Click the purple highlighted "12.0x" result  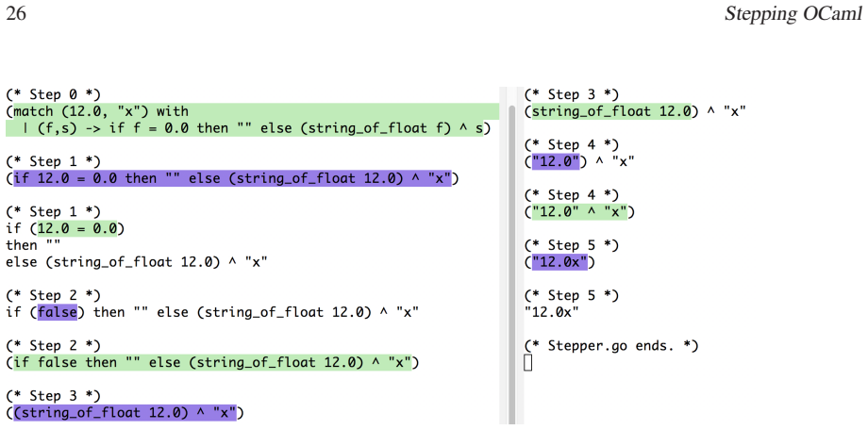tap(559, 262)
